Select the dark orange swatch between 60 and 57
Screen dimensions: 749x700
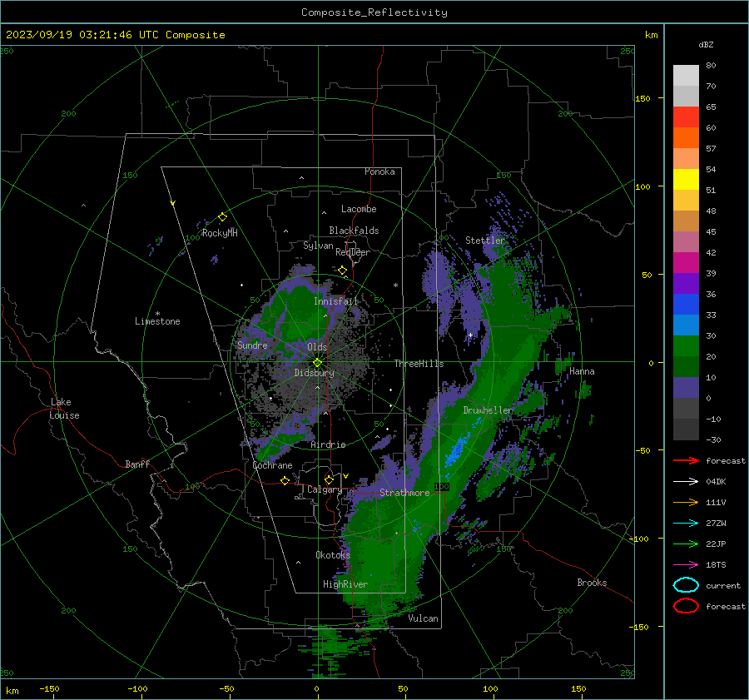(x=686, y=137)
